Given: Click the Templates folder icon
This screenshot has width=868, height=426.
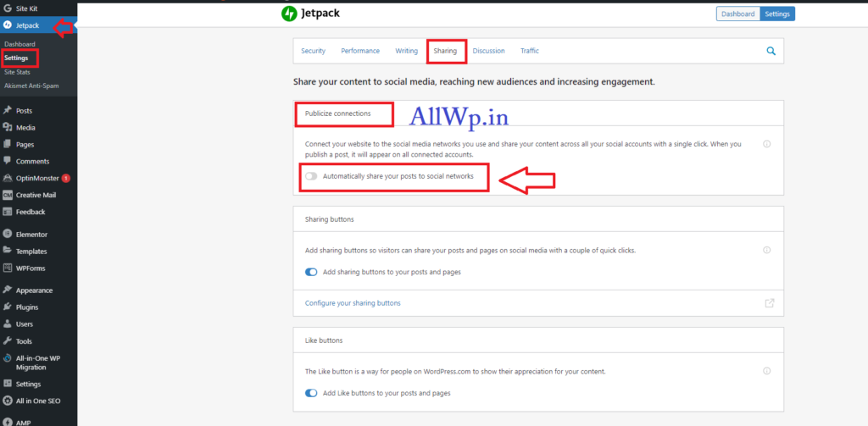Looking at the screenshot, I should coord(8,251).
